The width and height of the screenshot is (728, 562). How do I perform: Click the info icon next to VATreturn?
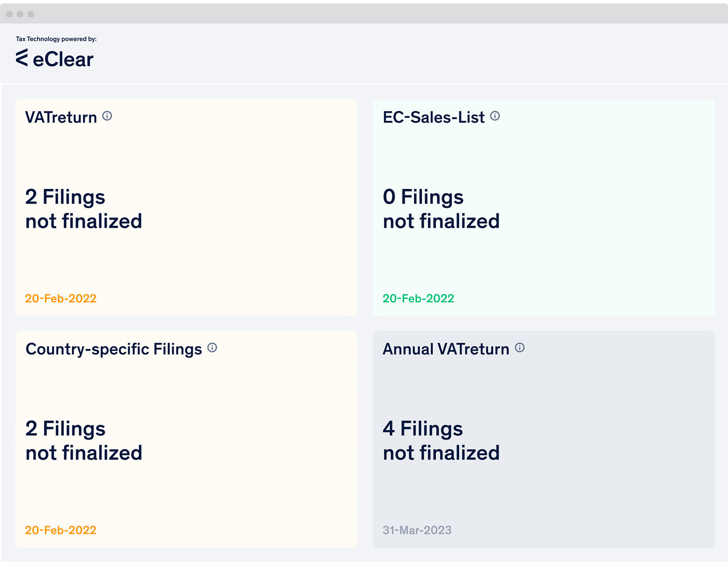107,116
